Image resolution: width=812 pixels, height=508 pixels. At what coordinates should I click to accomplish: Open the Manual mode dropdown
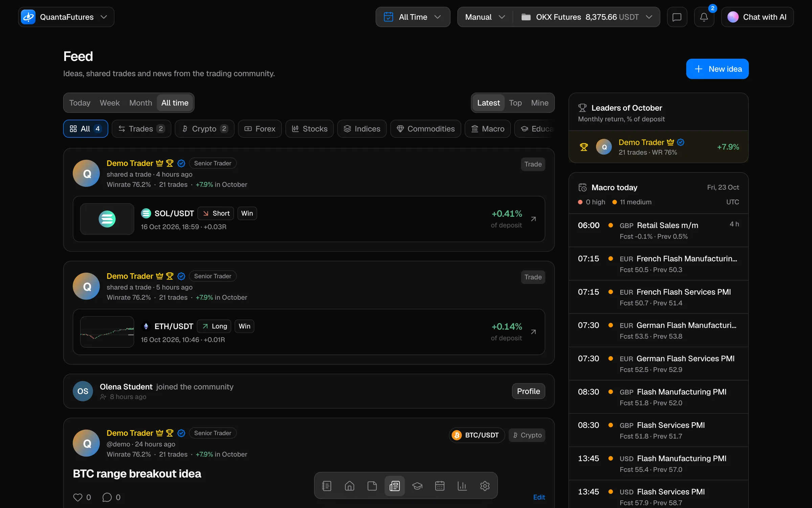(x=485, y=17)
